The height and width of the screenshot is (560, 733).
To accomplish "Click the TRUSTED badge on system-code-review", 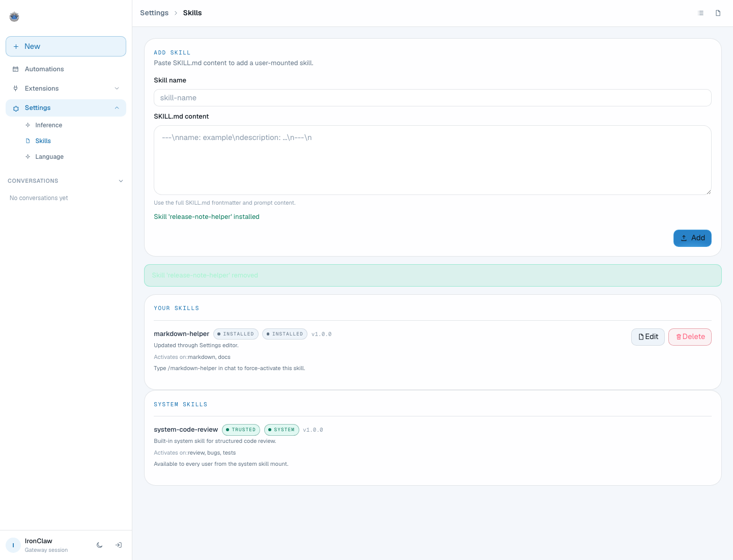I will point(241,430).
